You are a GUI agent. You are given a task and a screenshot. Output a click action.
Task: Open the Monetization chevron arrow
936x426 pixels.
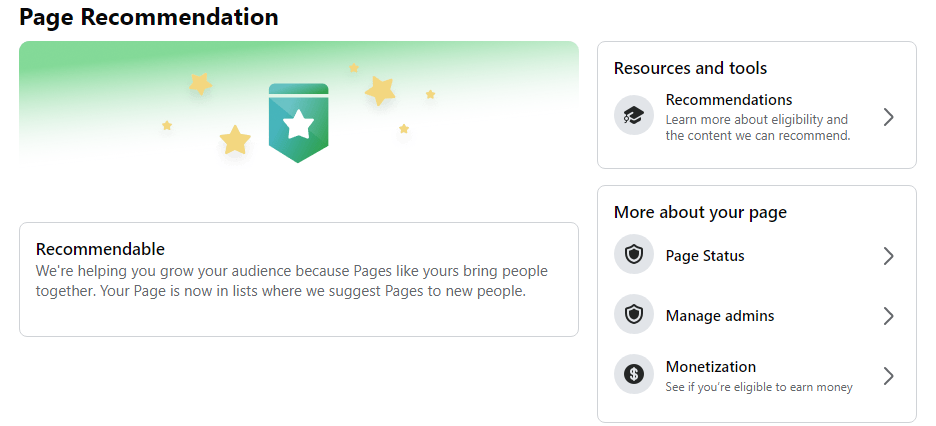888,376
